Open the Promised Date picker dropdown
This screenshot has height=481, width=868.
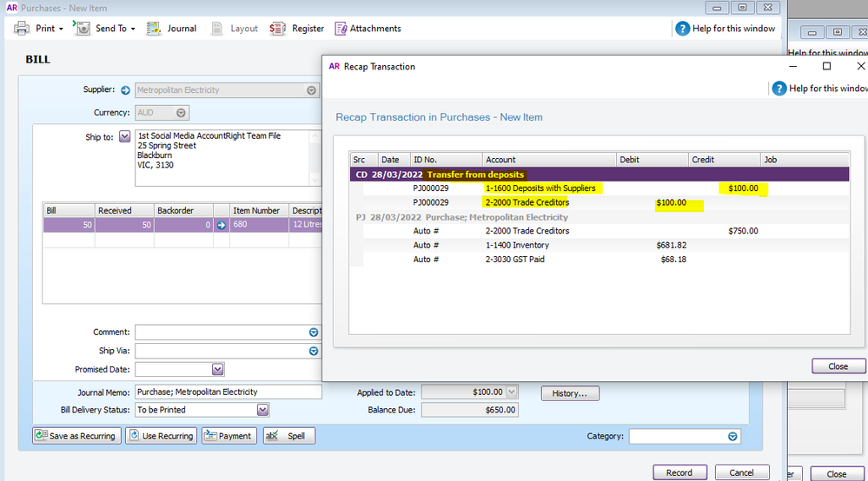coord(218,370)
